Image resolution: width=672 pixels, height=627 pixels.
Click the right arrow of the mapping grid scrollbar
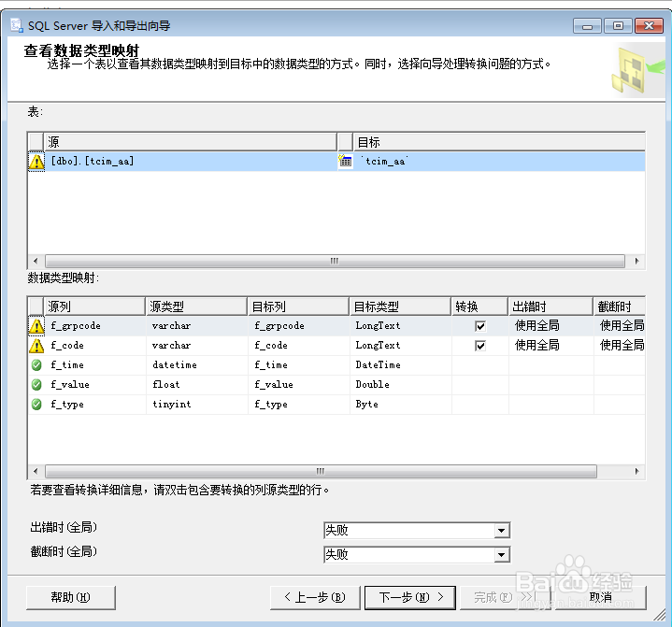[636, 472]
